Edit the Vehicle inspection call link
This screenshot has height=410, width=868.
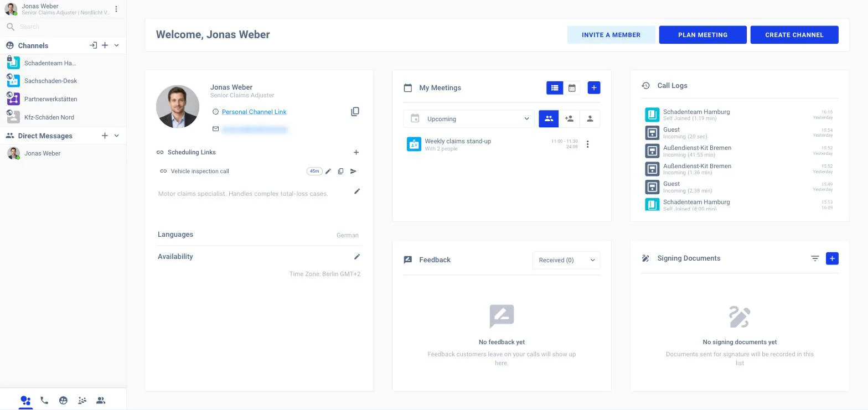click(328, 171)
